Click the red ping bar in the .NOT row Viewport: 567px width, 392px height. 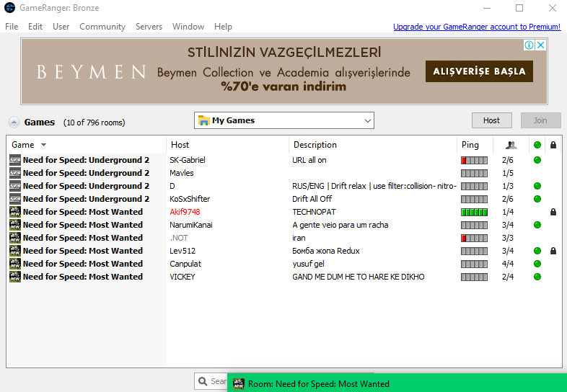(474, 238)
